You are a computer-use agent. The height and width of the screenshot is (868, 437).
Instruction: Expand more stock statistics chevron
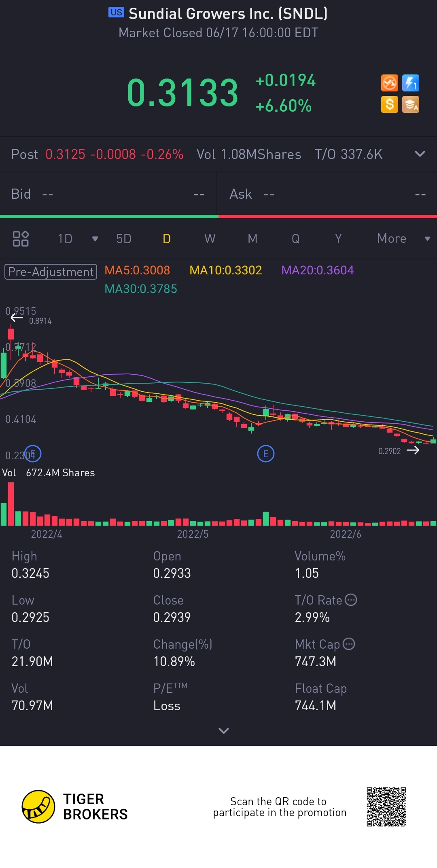[224, 730]
